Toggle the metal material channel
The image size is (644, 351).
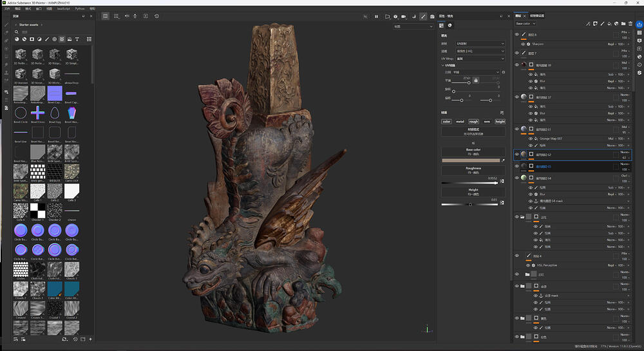[x=460, y=121]
